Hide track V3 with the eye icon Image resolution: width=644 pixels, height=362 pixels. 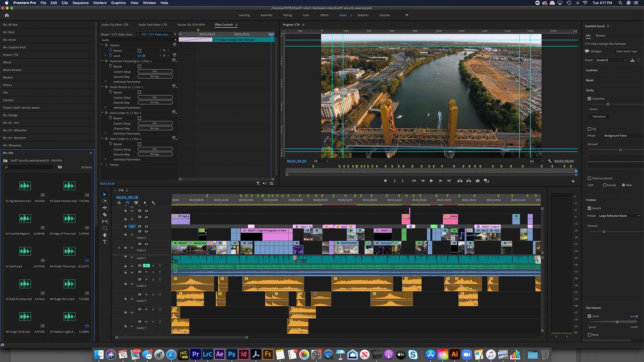click(x=146, y=227)
